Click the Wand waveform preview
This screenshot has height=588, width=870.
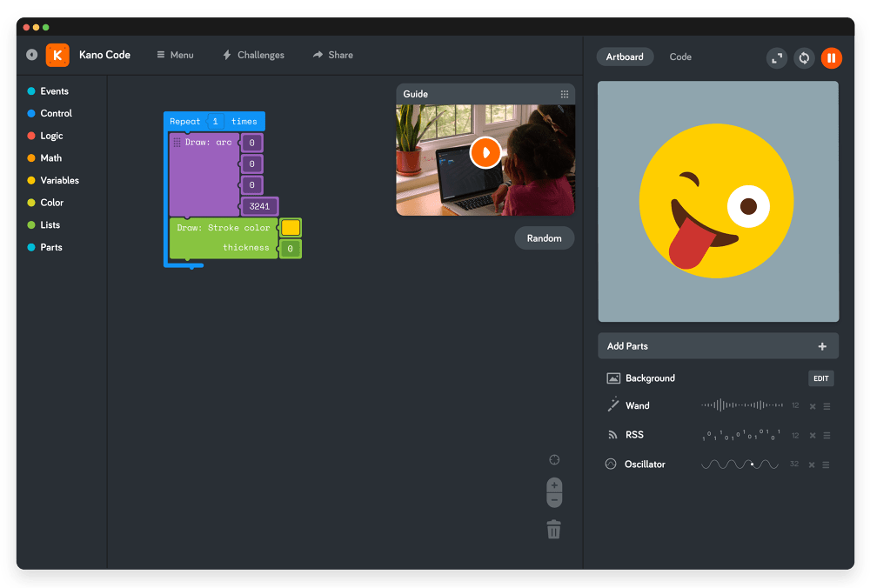tap(742, 405)
